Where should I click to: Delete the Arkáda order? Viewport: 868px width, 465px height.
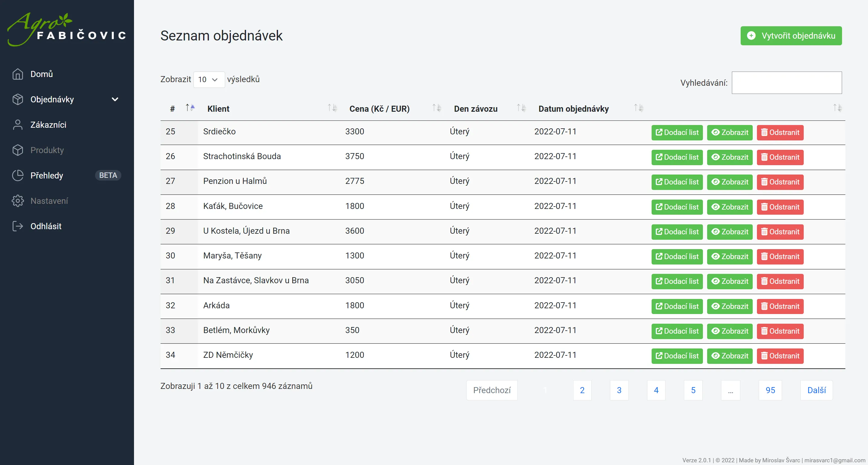click(x=780, y=306)
